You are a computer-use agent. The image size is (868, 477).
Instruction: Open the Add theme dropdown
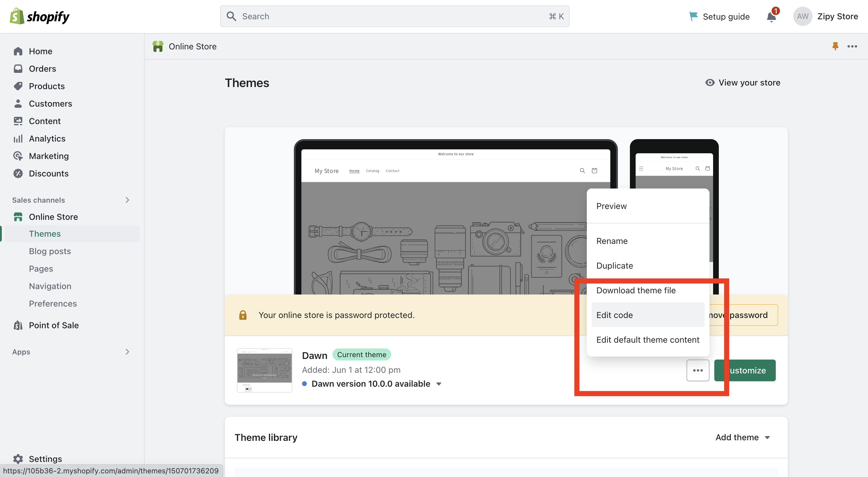click(x=743, y=437)
